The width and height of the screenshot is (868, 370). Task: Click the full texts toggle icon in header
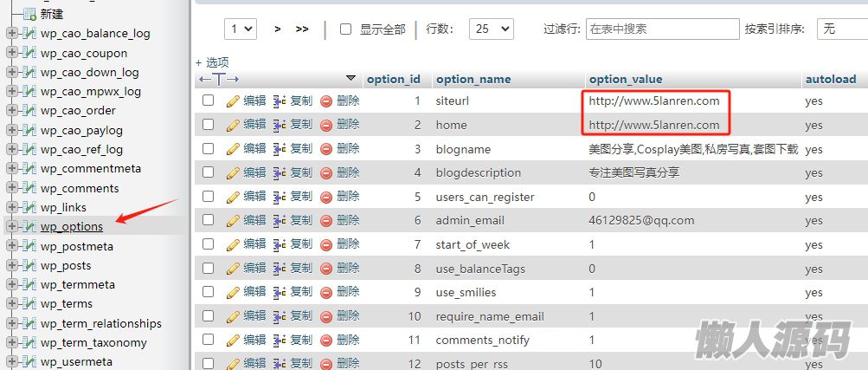click(x=219, y=79)
